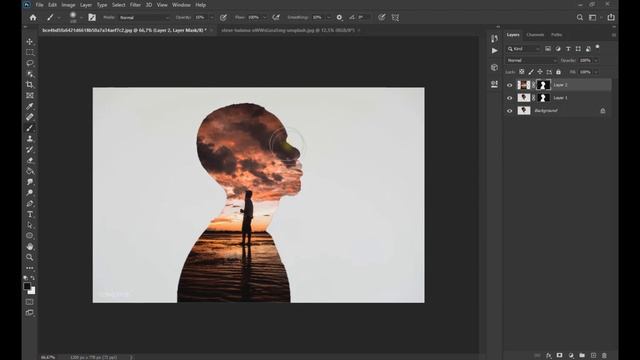Toggle layer filtering on/off switch
The image size is (640, 360).
click(x=598, y=47)
